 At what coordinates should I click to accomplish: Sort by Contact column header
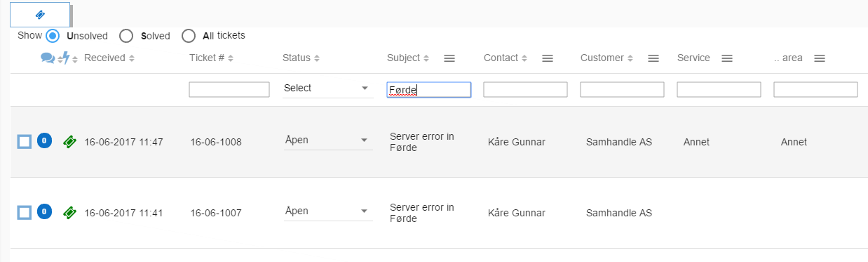tap(506, 58)
